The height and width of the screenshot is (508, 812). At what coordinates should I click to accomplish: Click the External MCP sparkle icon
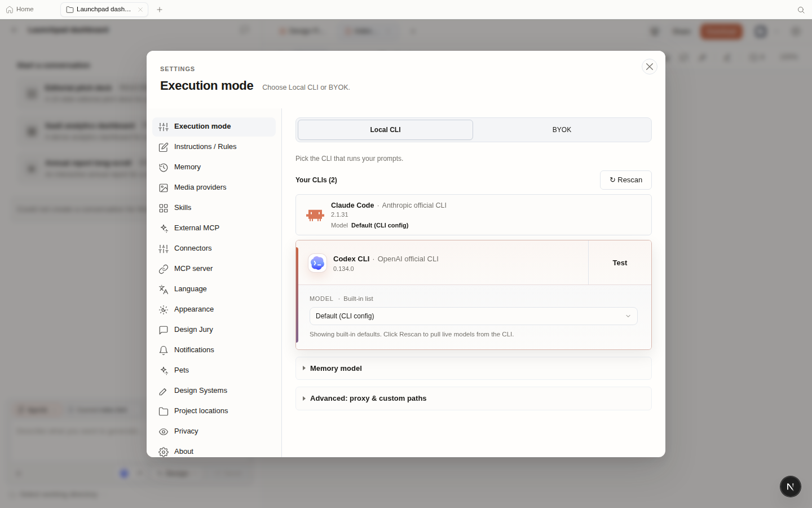click(x=164, y=228)
